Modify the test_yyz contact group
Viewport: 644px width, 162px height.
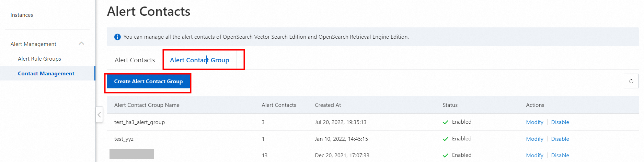[x=534, y=139]
